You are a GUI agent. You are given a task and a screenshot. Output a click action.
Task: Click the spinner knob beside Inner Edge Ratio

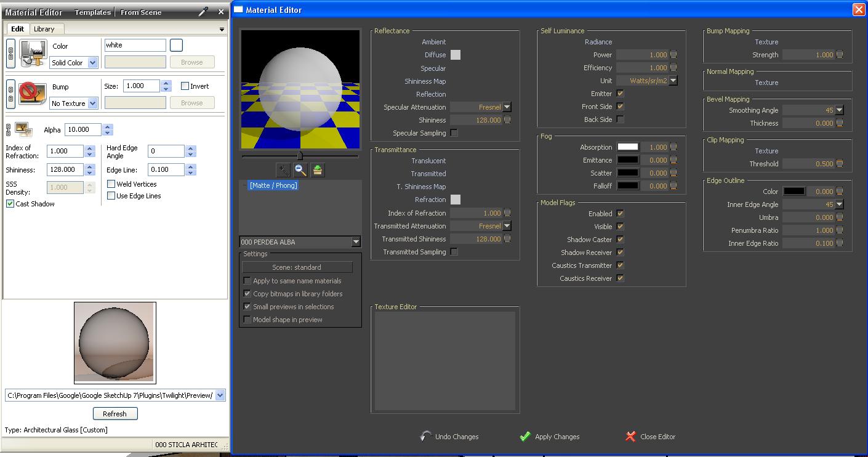tap(840, 243)
